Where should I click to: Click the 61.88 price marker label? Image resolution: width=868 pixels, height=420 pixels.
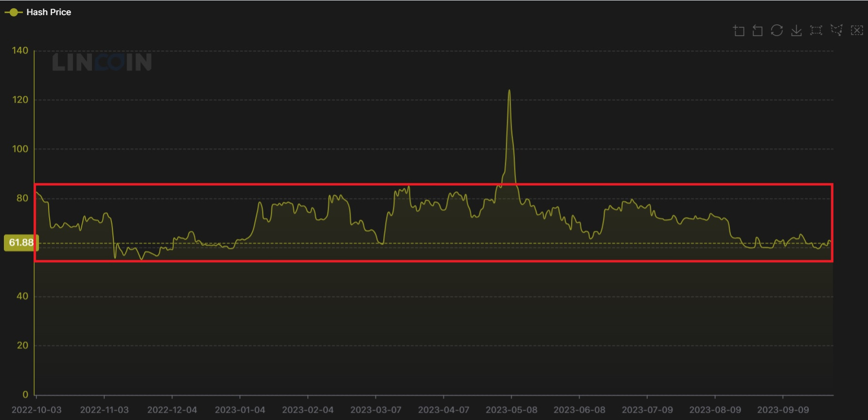[x=21, y=243]
